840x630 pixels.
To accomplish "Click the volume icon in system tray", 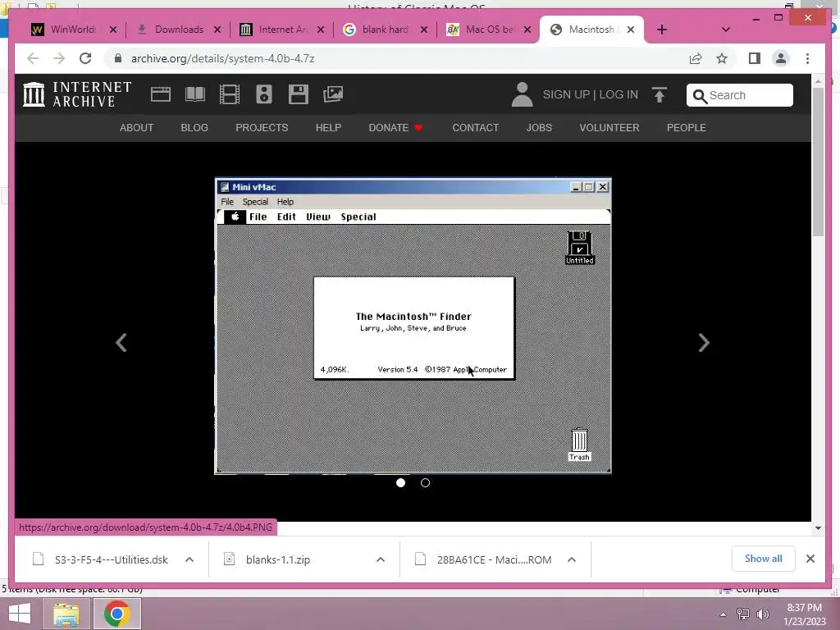I will pos(763,614).
